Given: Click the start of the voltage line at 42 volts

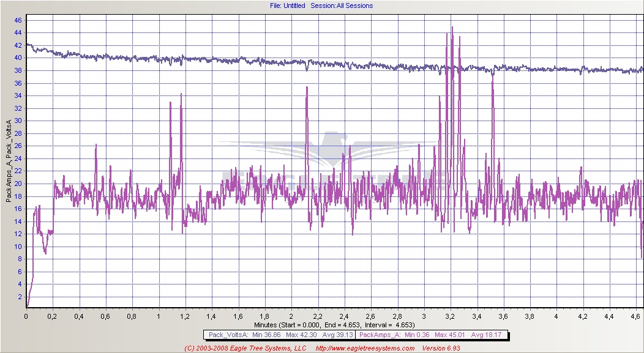Looking at the screenshot, I should [x=27, y=45].
